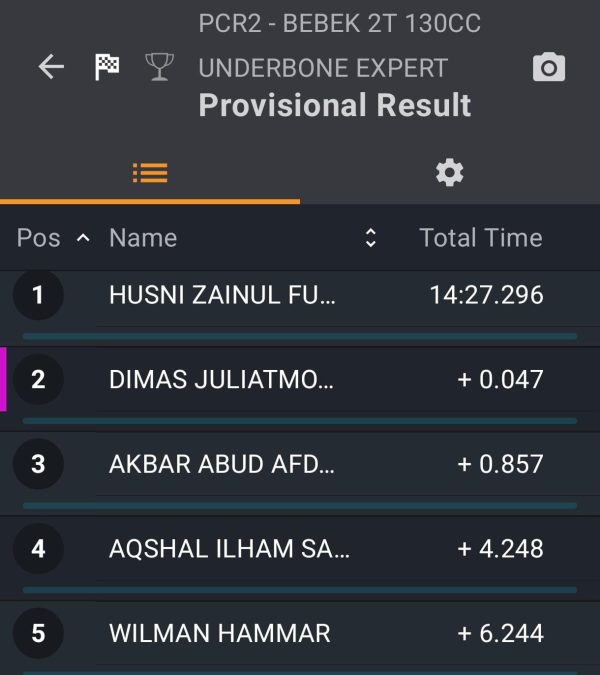Open the gear settings tab
The width and height of the screenshot is (600, 675).
tap(450, 173)
